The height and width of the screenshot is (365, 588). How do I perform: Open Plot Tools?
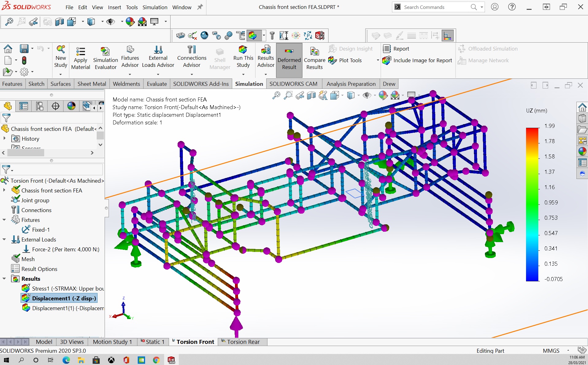(345, 60)
